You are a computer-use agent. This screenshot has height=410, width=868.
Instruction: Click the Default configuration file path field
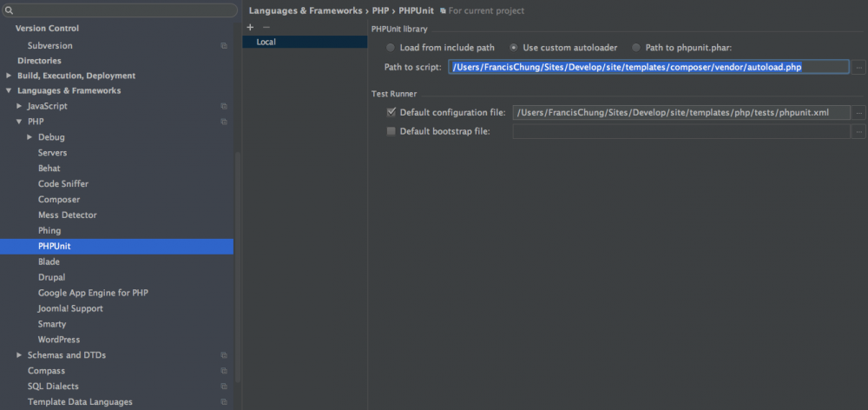pyautogui.click(x=681, y=112)
